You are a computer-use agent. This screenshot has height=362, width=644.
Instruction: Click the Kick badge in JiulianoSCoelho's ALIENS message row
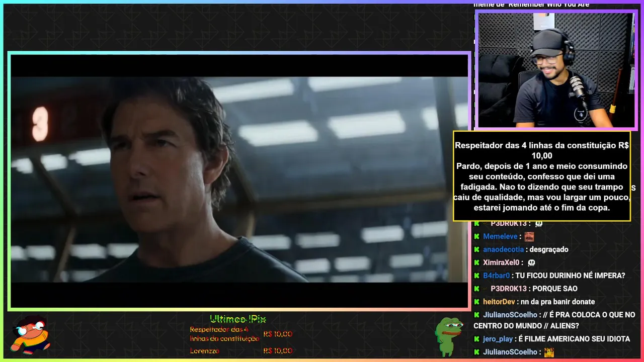coord(476,315)
